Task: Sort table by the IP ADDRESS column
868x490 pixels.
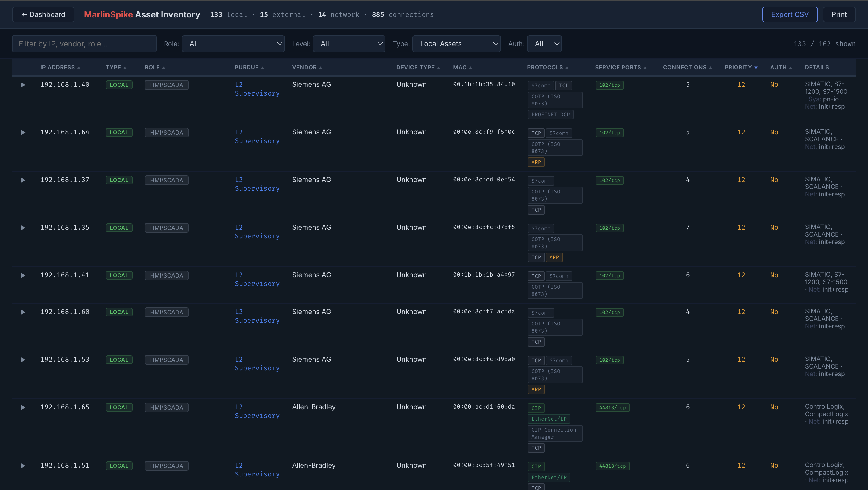Action: click(80, 68)
